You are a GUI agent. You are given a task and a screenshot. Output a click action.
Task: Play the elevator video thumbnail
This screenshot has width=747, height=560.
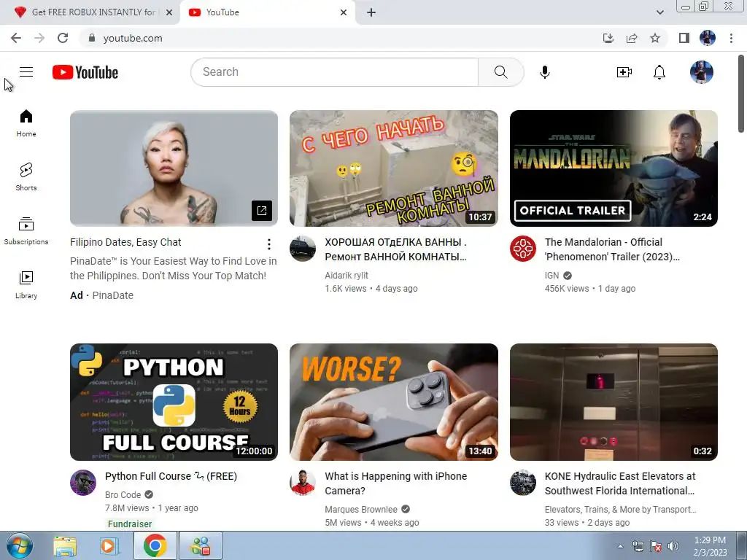coord(614,402)
